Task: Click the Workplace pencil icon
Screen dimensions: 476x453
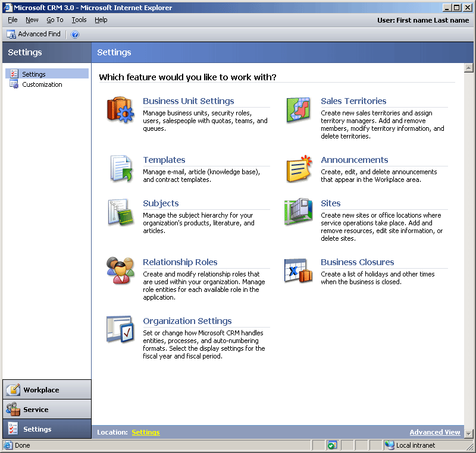Action: pyautogui.click(x=13, y=389)
